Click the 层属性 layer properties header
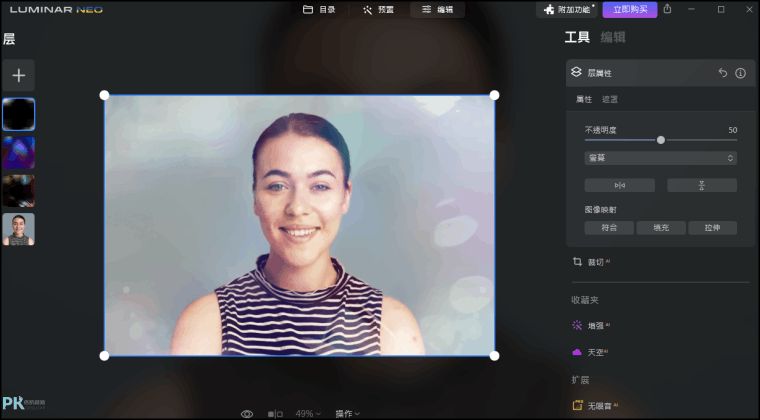This screenshot has height=420, width=760. click(661, 73)
